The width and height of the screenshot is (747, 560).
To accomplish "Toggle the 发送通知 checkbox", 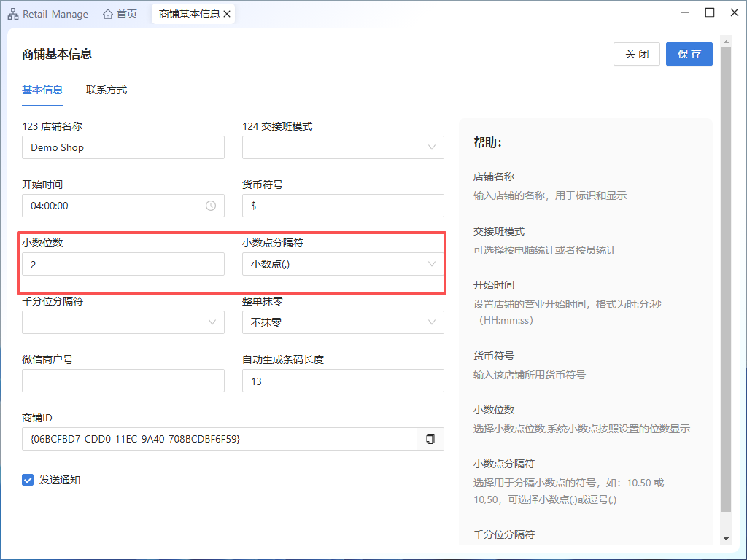I will 28,480.
